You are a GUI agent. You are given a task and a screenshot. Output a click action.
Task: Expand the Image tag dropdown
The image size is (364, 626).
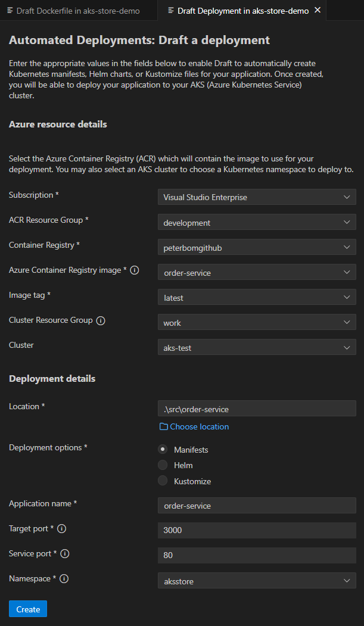pyautogui.click(x=257, y=298)
